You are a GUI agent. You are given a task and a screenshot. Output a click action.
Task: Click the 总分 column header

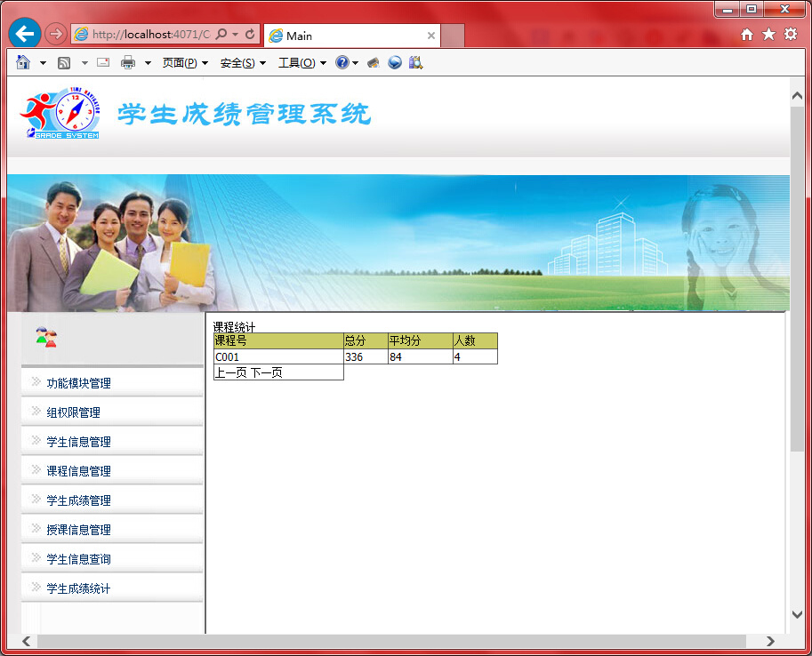[x=366, y=340]
